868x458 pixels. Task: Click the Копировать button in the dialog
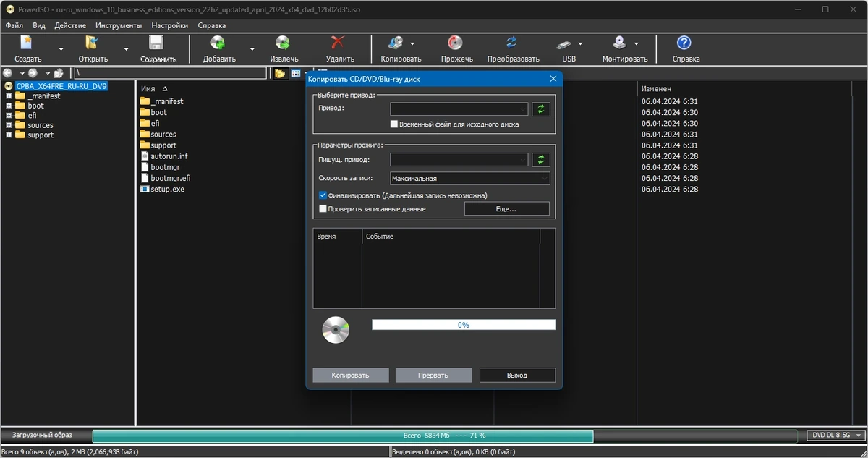click(x=350, y=376)
